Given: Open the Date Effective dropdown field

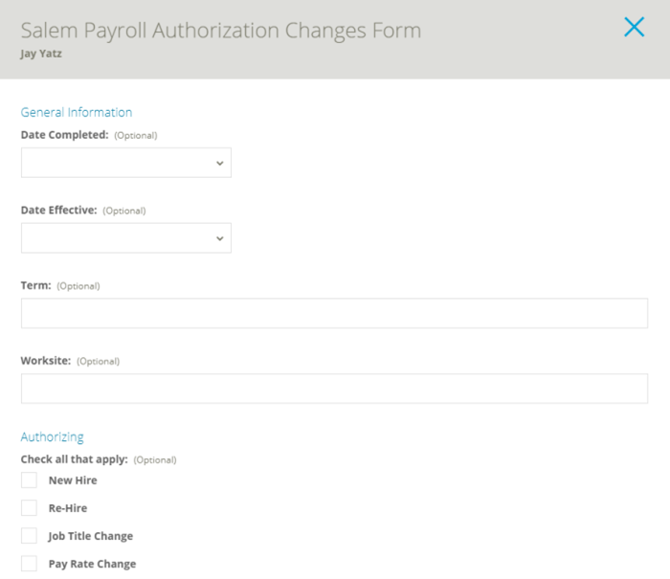Looking at the screenshot, I should click(126, 238).
